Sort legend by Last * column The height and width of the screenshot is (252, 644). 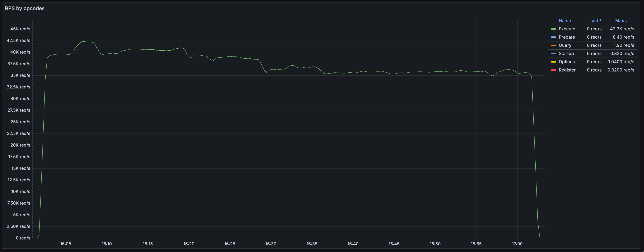595,21
